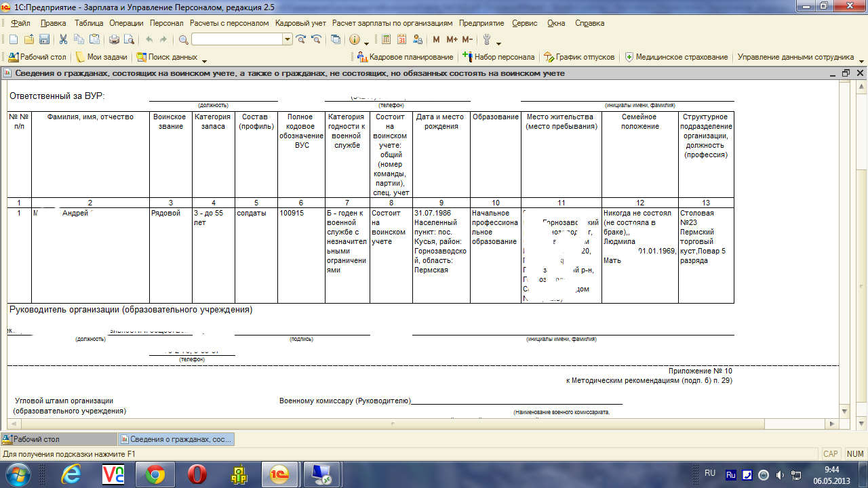Open Google Chrome from taskbar
Image resolution: width=868 pixels, height=488 pixels.
155,474
